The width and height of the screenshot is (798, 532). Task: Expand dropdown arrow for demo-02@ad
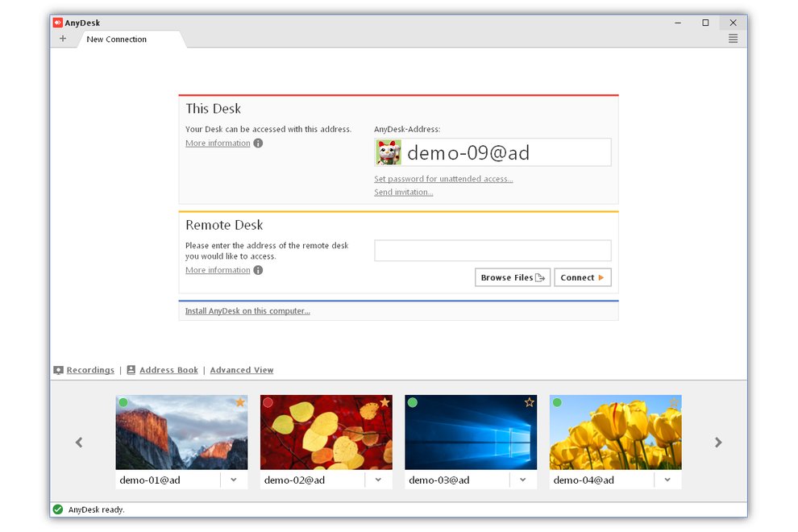coord(378,480)
